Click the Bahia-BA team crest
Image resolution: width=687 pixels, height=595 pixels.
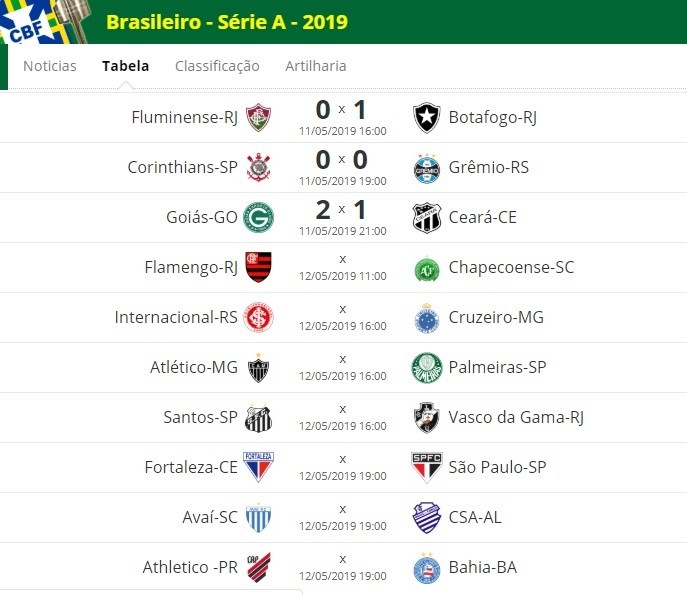427,568
